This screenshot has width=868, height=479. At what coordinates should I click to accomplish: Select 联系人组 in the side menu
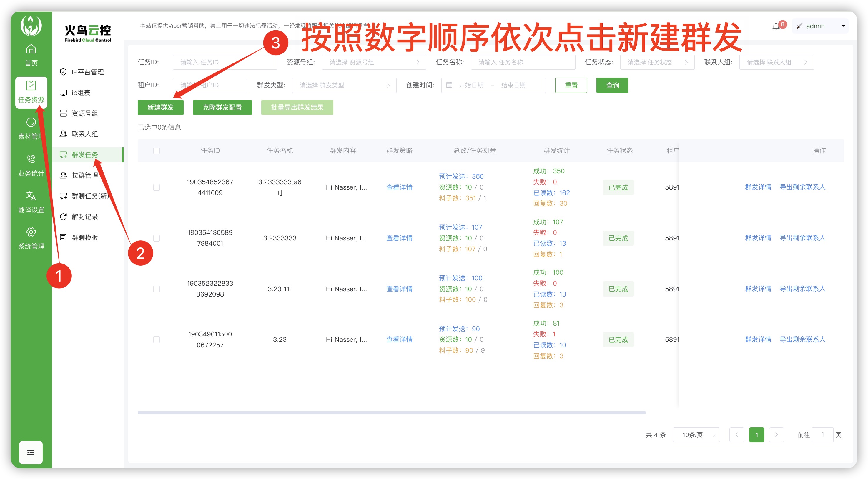[x=84, y=134]
